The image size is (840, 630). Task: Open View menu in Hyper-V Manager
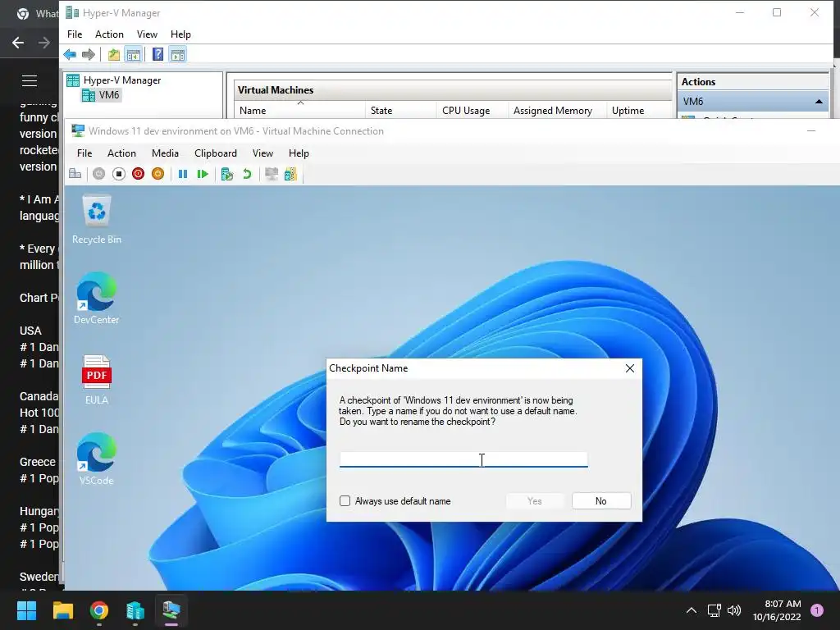click(x=147, y=34)
